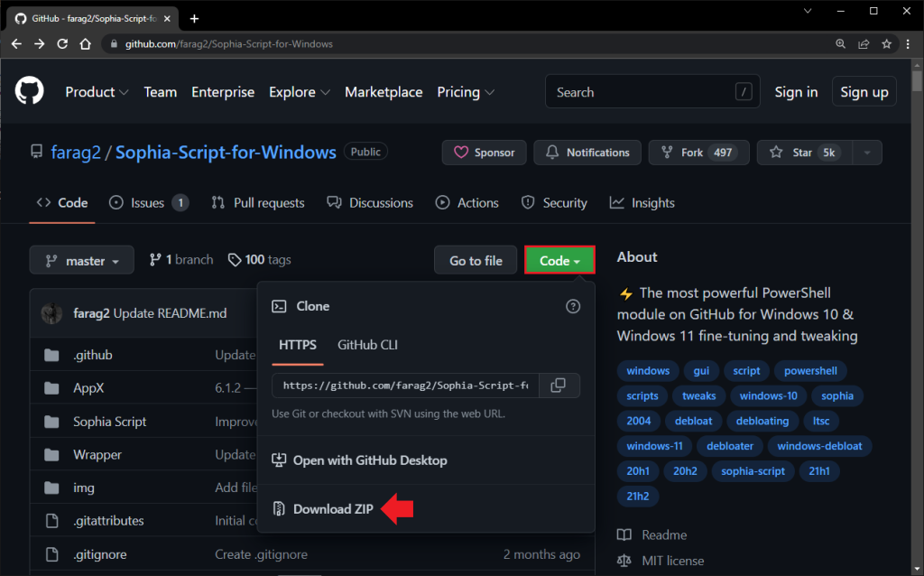Click the GitHub Octocat logo
This screenshot has height=576, width=924.
click(x=30, y=91)
